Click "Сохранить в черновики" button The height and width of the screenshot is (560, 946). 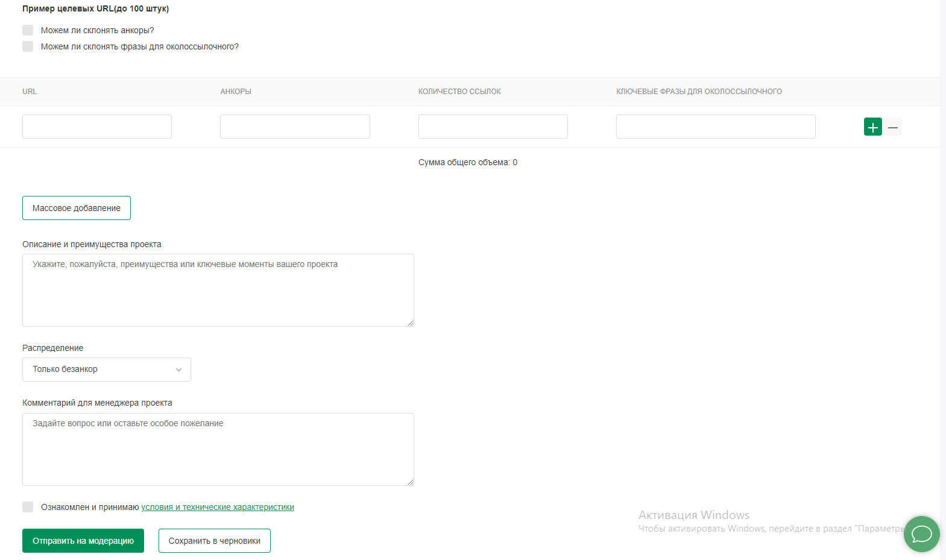tap(214, 541)
